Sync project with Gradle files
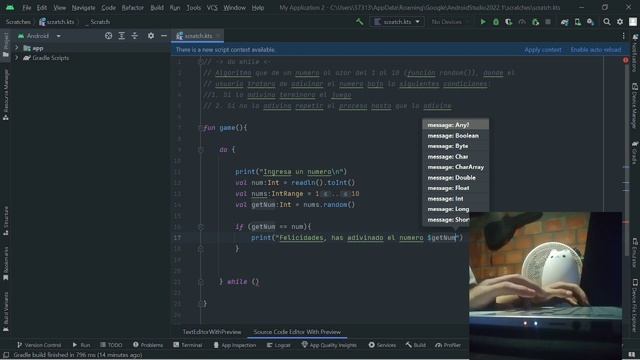640x360 pixels. point(564,22)
